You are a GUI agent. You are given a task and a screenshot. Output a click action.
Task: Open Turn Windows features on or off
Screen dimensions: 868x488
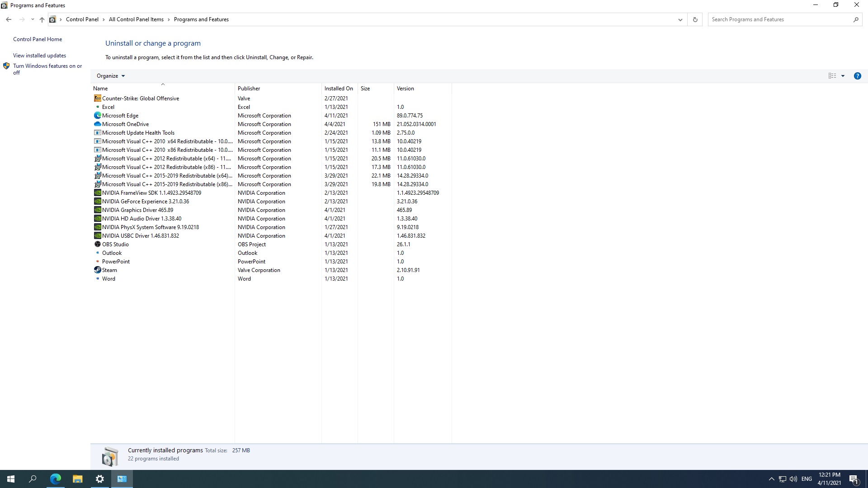point(47,69)
